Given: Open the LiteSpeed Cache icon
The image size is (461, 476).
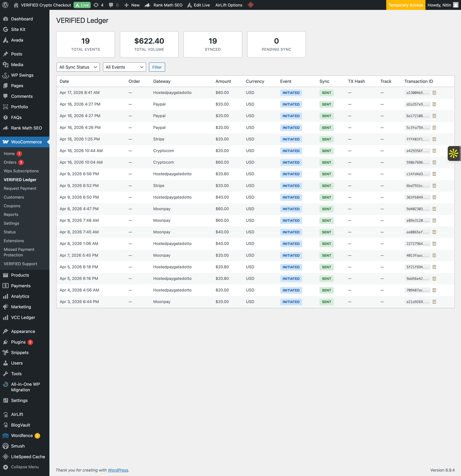Looking at the screenshot, I should tap(5, 457).
